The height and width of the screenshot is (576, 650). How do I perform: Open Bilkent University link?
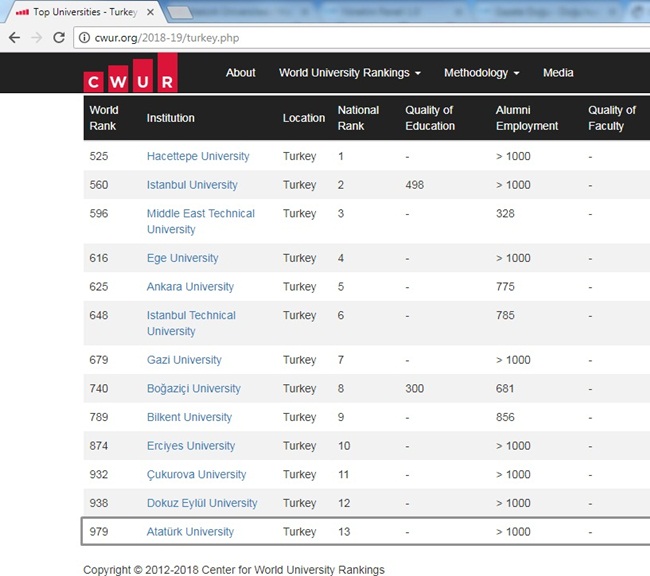189,417
